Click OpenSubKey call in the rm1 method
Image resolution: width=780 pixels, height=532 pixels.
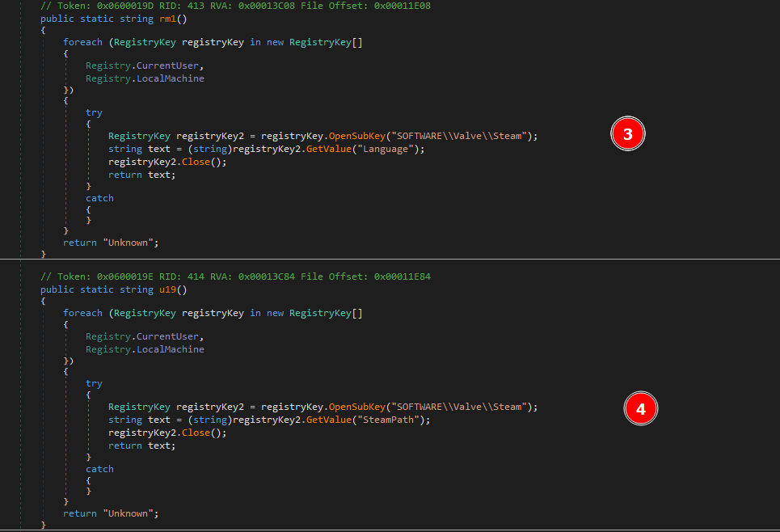coord(356,136)
